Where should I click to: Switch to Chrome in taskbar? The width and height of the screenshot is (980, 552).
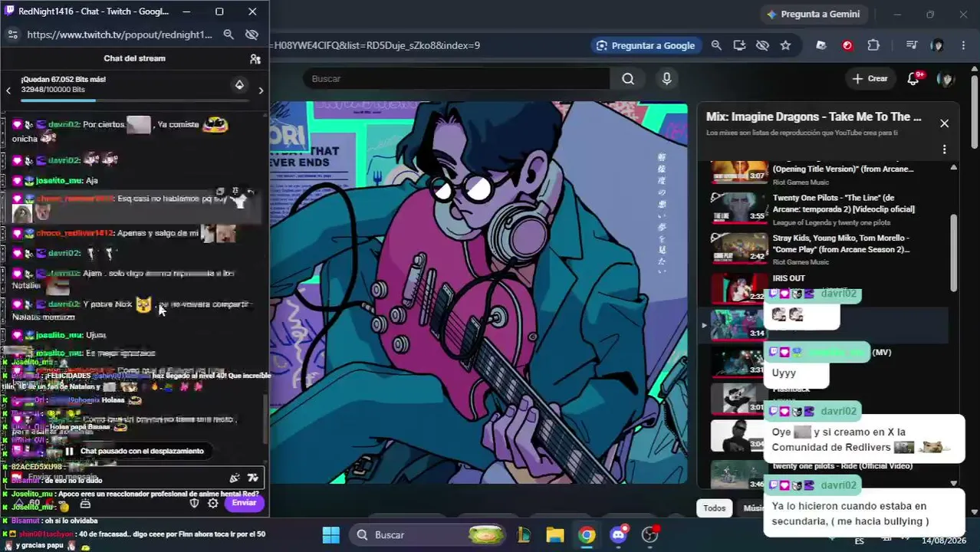(587, 534)
